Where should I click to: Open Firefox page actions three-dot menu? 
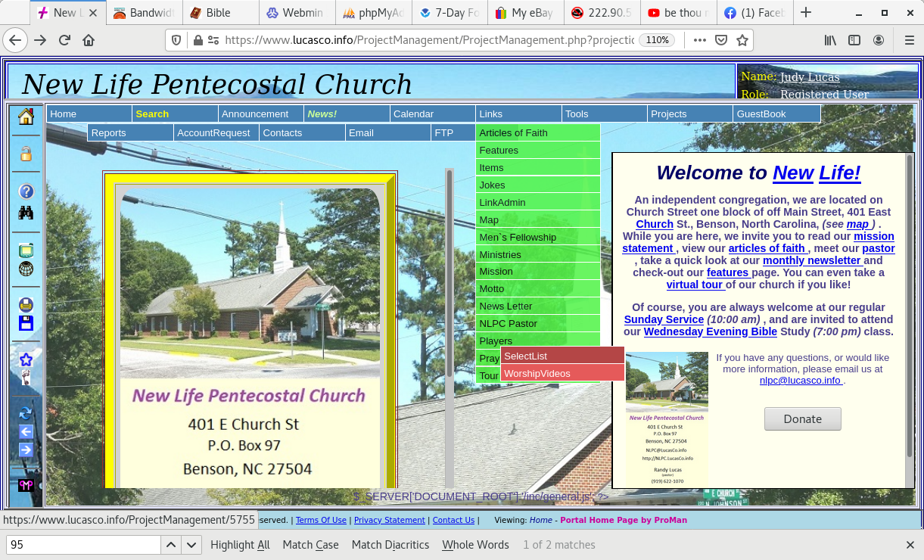point(699,40)
